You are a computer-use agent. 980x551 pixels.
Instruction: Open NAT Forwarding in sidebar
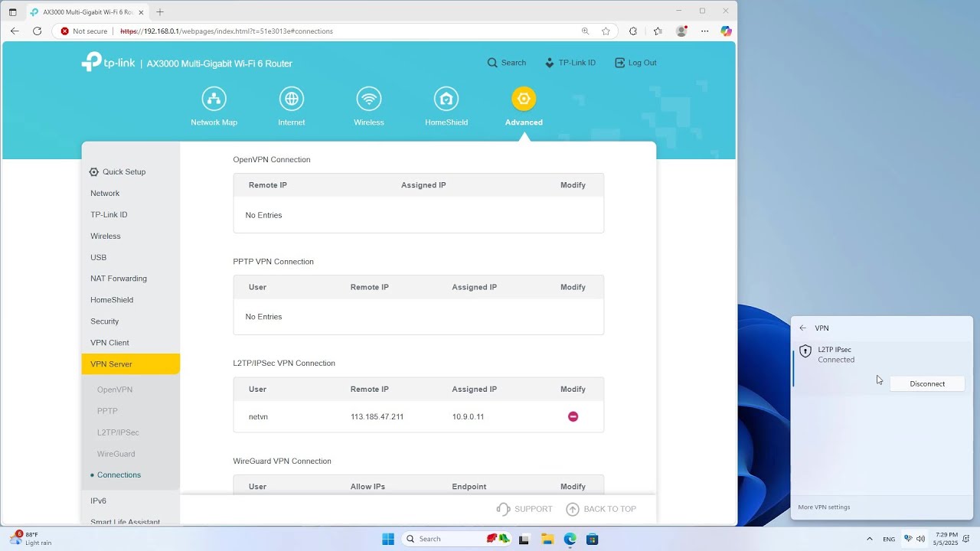(119, 279)
